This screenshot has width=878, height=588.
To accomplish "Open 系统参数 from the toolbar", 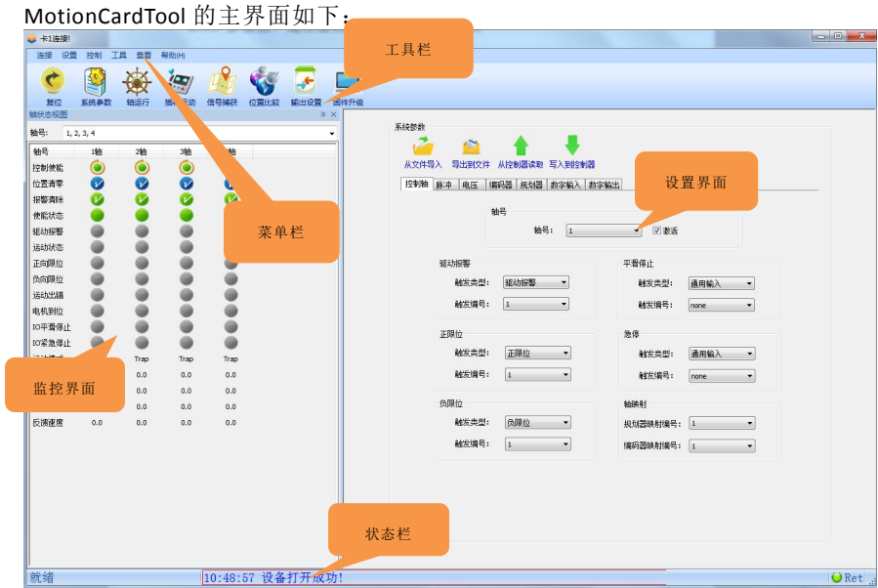I will pos(96,82).
